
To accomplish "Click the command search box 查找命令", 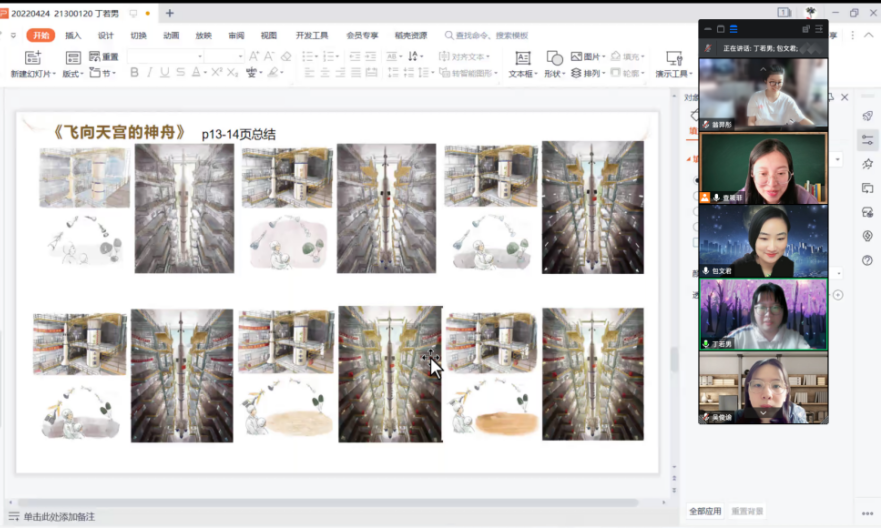I will coord(487,35).
